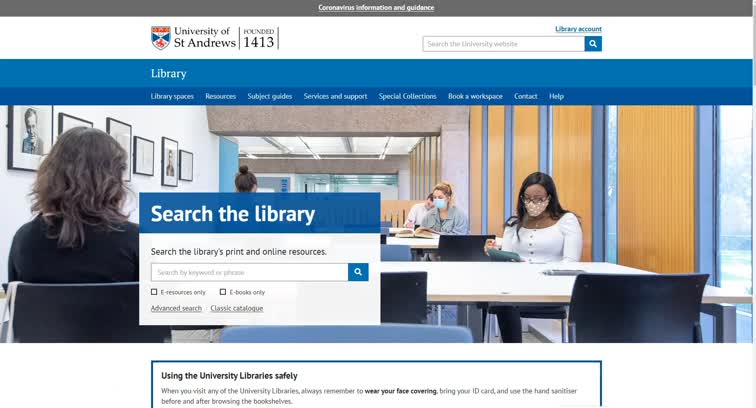Click the University of St Andrews crest logo
Screen dimensions: 756x408
[x=160, y=38]
